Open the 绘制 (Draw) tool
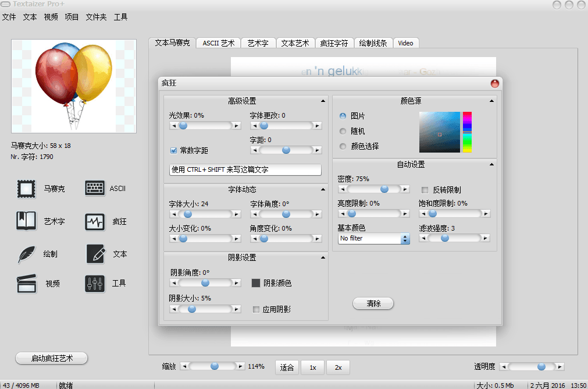Viewport: 588px width, 389px height. coord(26,253)
